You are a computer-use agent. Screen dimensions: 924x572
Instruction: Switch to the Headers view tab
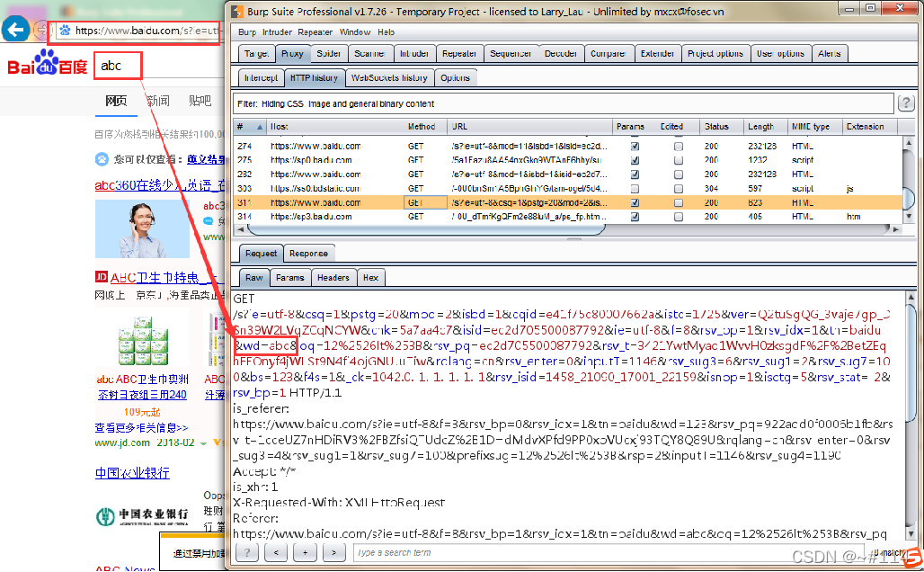(x=333, y=278)
